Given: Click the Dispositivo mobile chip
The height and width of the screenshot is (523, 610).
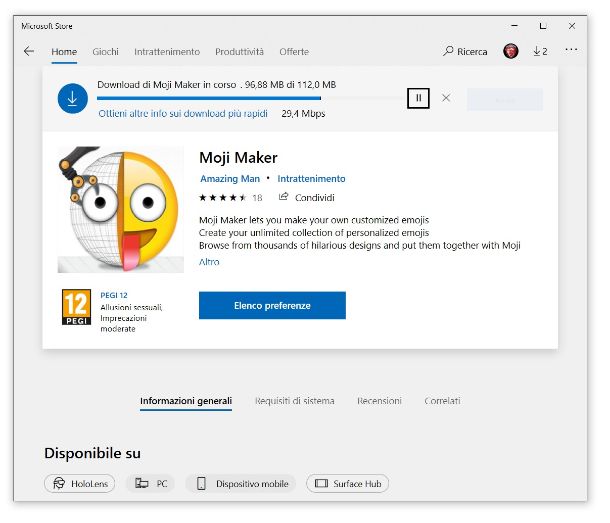Looking at the screenshot, I should (241, 484).
